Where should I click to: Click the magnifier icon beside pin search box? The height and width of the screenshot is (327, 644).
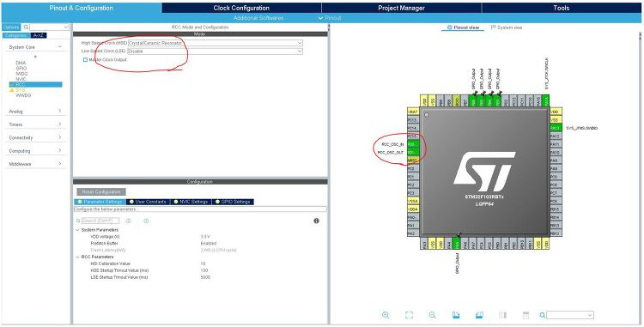[543, 315]
